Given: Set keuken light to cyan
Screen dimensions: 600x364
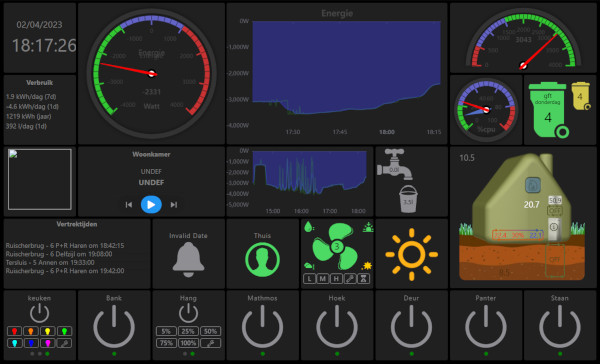Looking at the screenshot, I should 15,343.
